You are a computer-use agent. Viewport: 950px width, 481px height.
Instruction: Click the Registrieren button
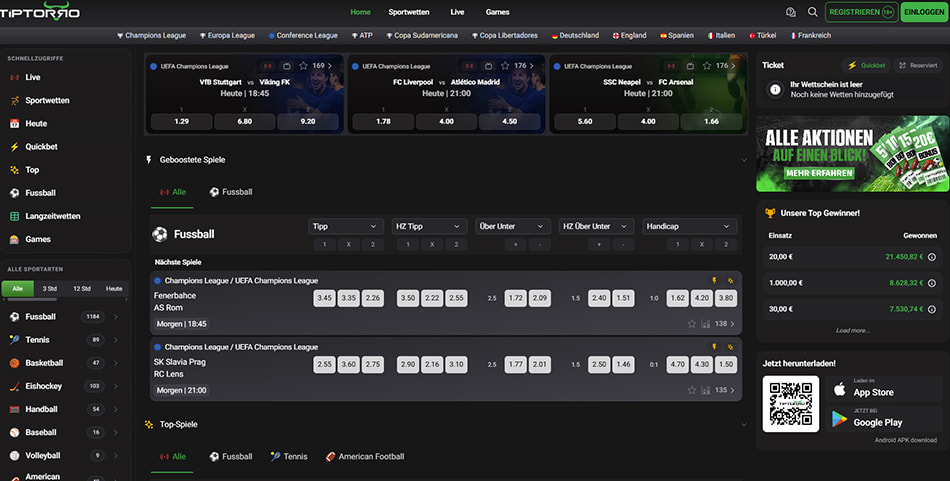(862, 12)
